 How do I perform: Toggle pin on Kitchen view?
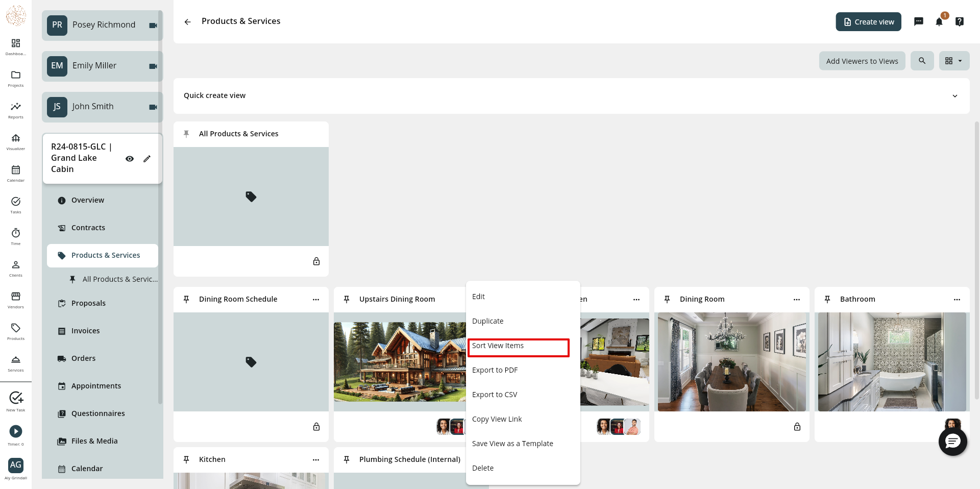point(186,459)
